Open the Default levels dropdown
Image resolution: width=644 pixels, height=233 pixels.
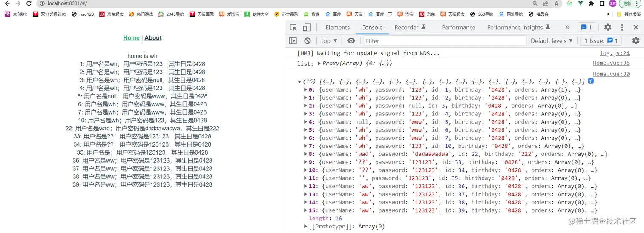click(552, 41)
